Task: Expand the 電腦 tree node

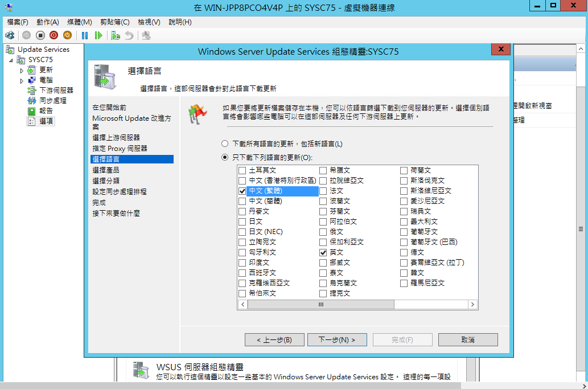Action: click(x=22, y=81)
